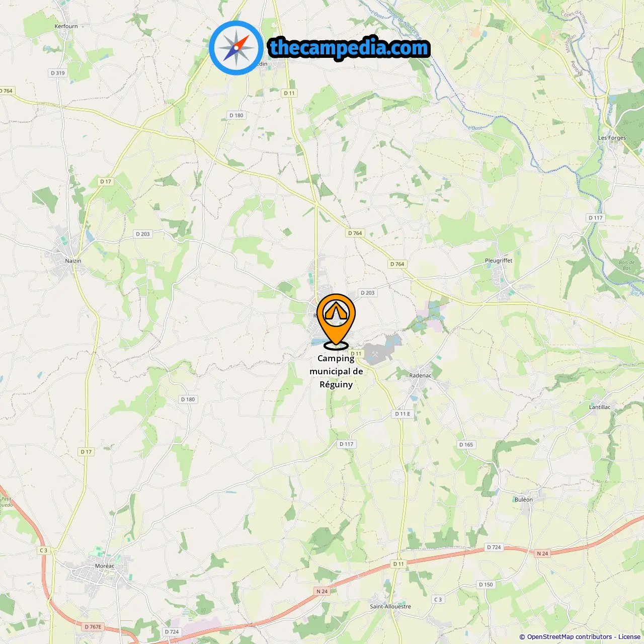The height and width of the screenshot is (644, 644).
Task: Click the Les Forges village label
Action: pos(612,138)
